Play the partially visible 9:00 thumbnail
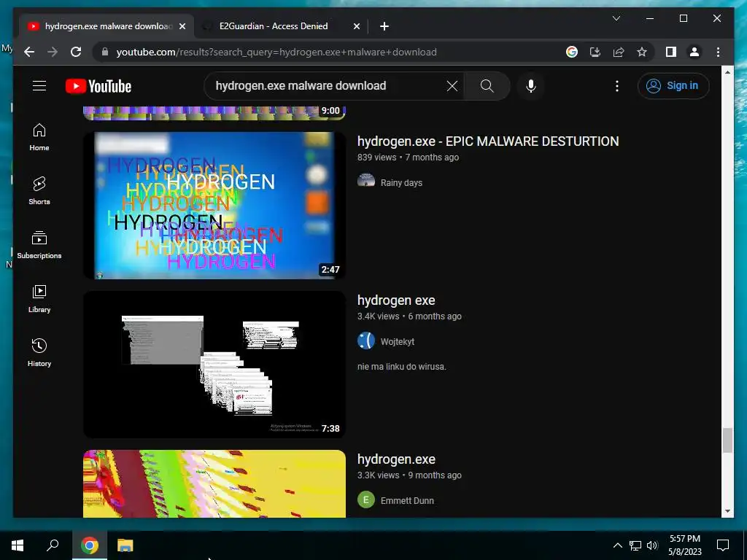Viewport: 747px width, 560px height. click(x=214, y=113)
